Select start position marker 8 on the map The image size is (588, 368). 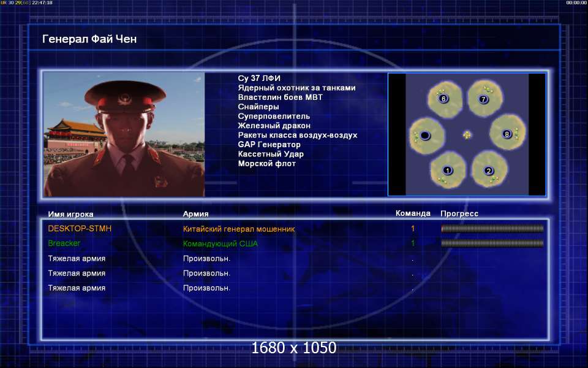pyautogui.click(x=507, y=134)
